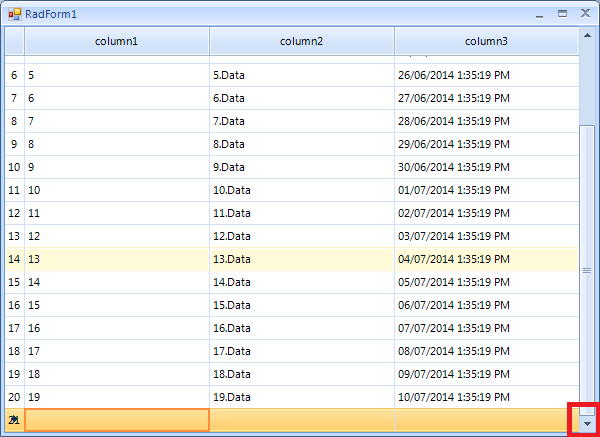Click date cell '04/07/2014 1:35:19 PM'
Image resolution: width=600 pixels, height=437 pixels.
coord(486,259)
